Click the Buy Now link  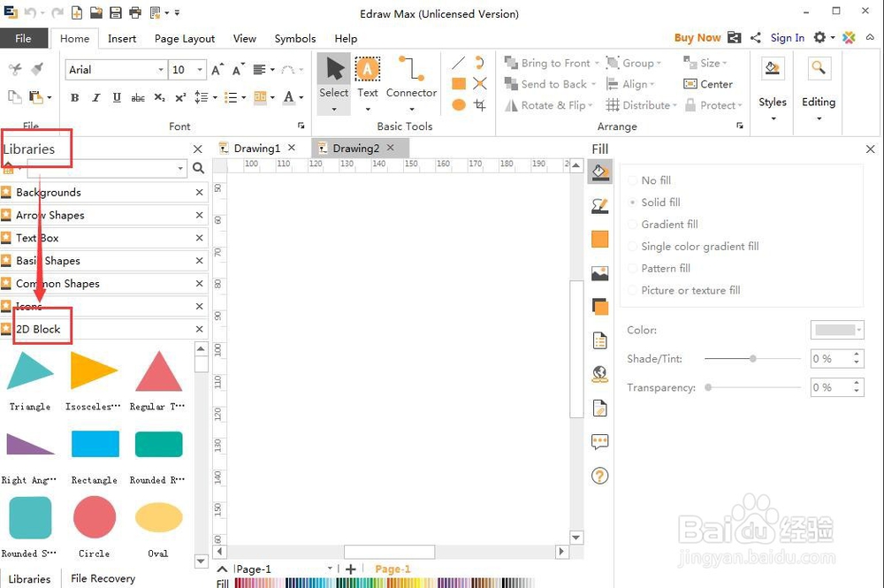click(x=697, y=38)
